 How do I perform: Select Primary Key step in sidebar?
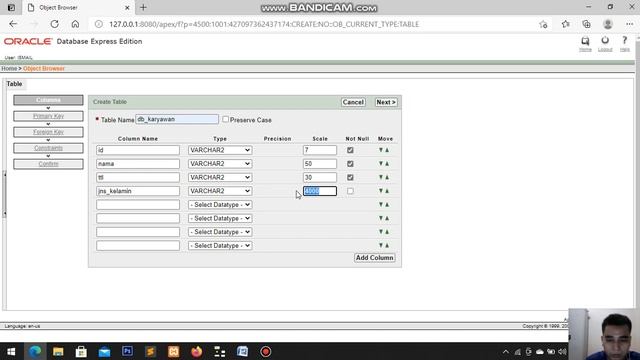pyautogui.click(x=48, y=116)
